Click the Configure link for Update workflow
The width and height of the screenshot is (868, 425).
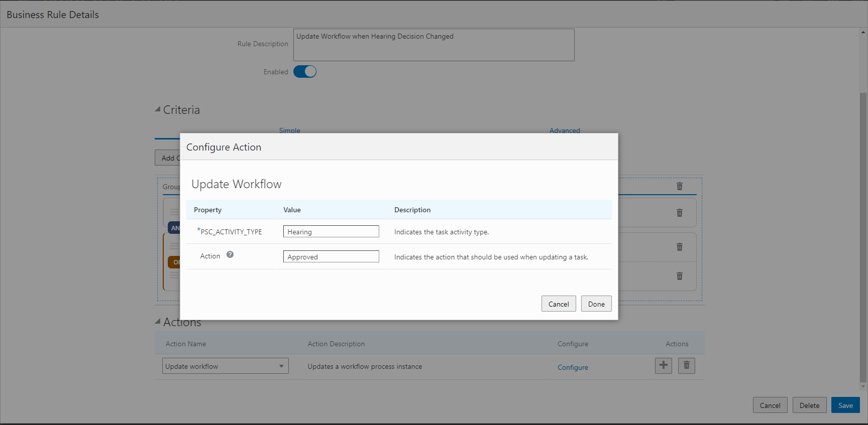(573, 367)
